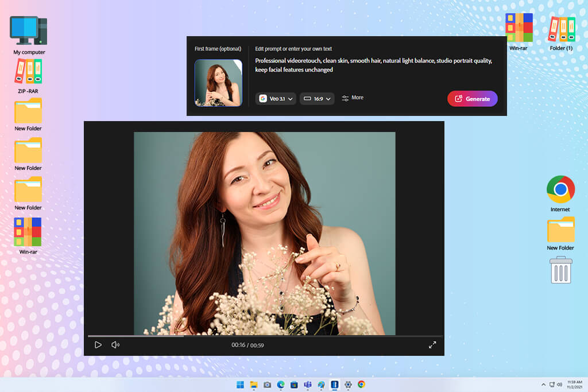588x392 pixels.
Task: Open File Explorer from taskbar
Action: coord(254,385)
